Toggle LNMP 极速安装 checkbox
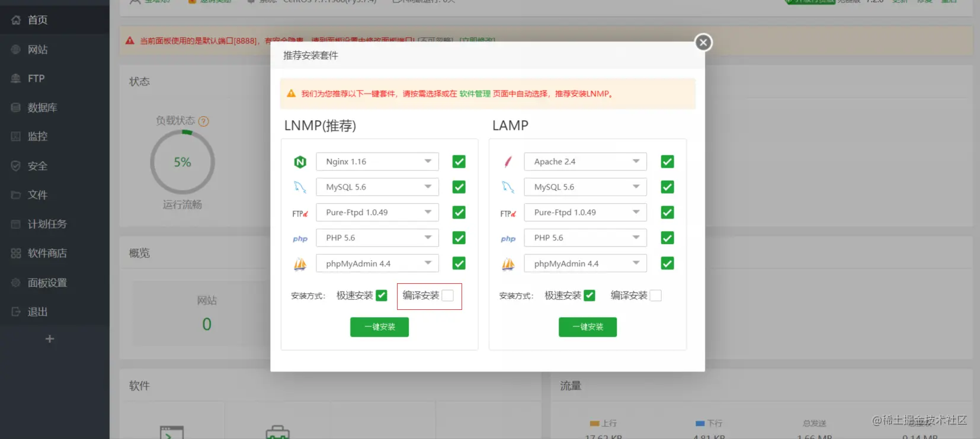Viewport: 980px width, 439px height. click(x=382, y=296)
